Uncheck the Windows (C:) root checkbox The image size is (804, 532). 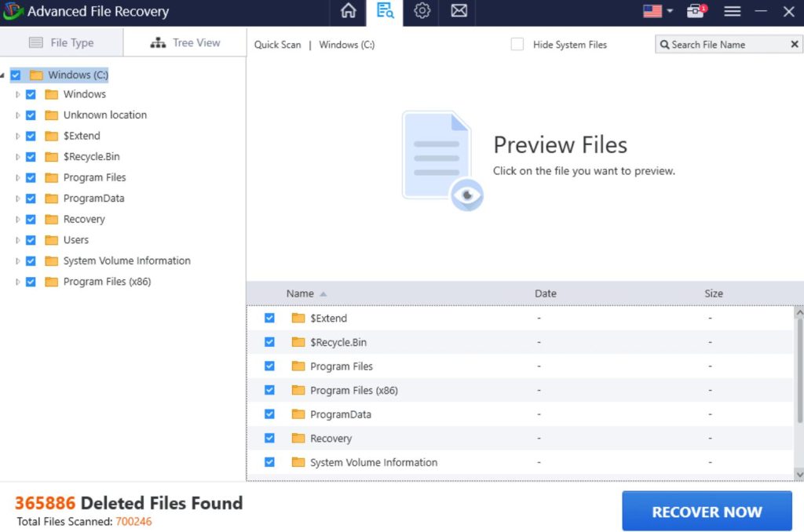pos(16,75)
